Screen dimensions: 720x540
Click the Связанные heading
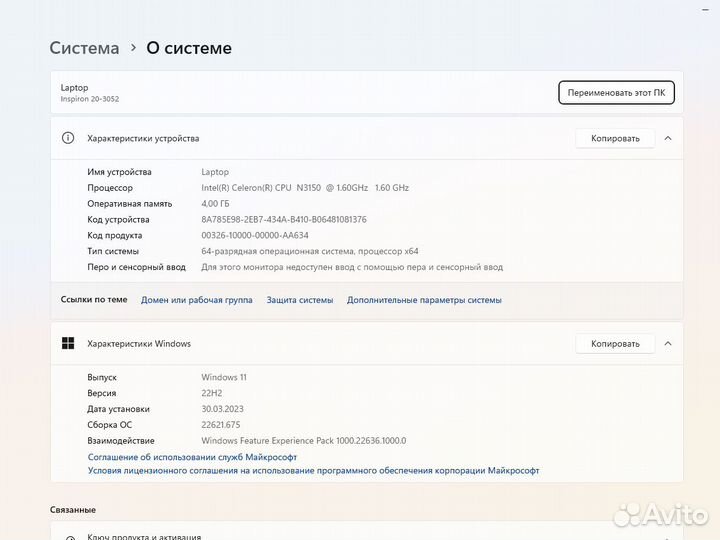[73, 510]
